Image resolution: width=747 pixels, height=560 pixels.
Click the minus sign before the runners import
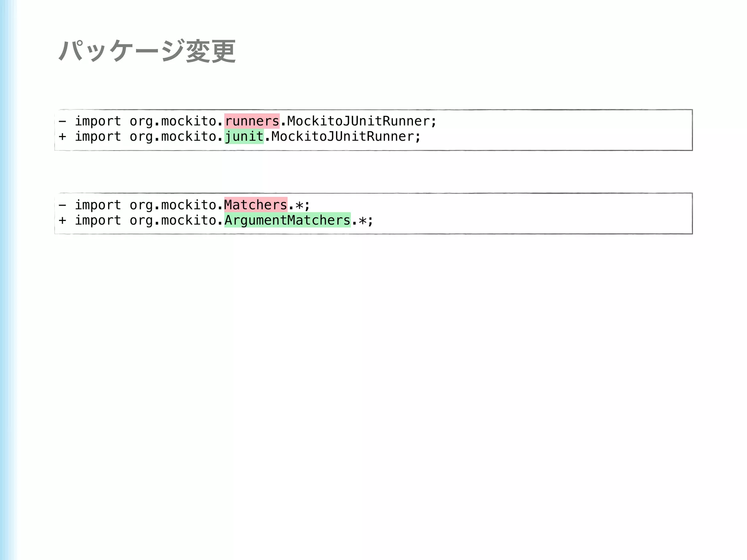pos(62,121)
